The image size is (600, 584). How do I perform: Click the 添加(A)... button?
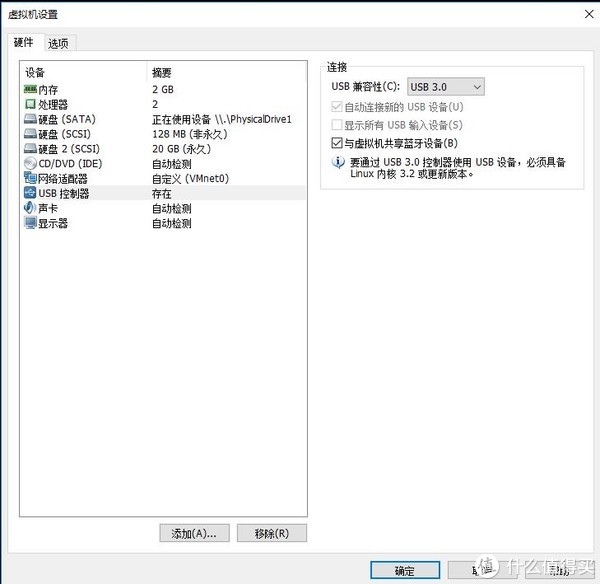coord(194,533)
